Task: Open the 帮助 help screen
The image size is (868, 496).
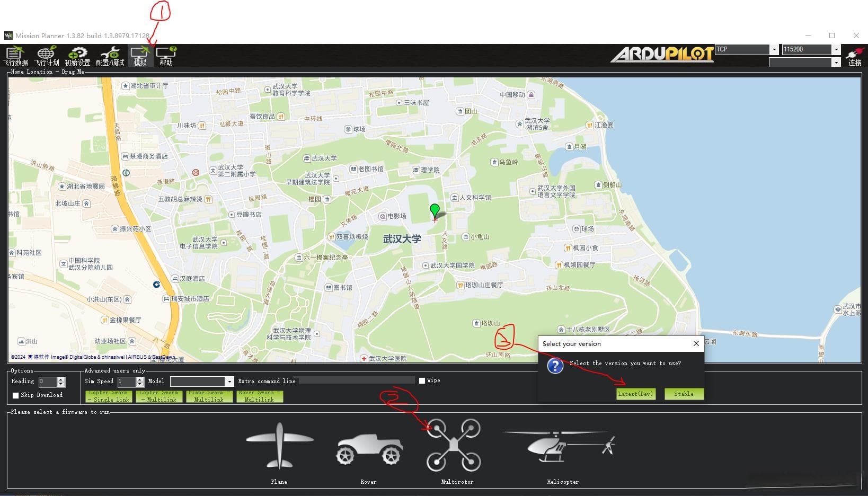Action: (x=166, y=56)
